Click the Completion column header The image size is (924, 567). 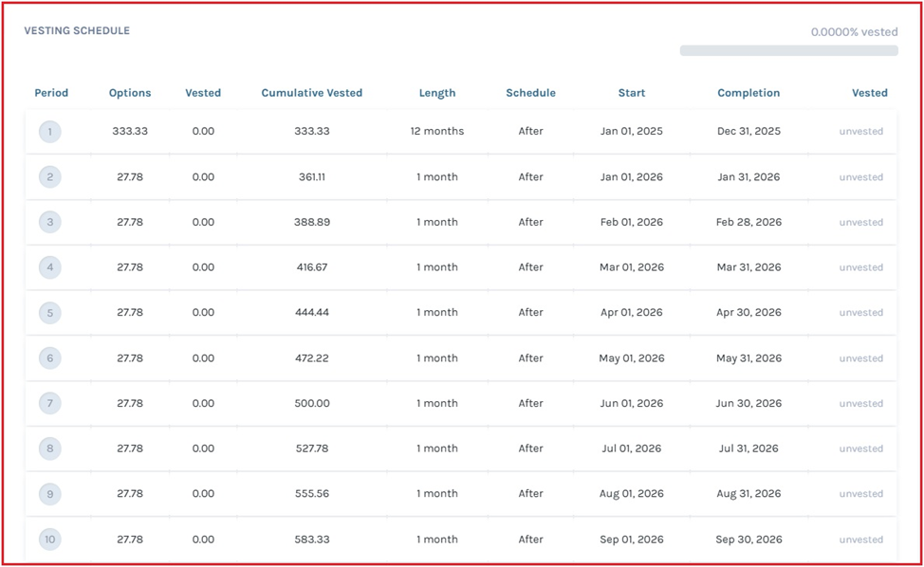tap(748, 92)
